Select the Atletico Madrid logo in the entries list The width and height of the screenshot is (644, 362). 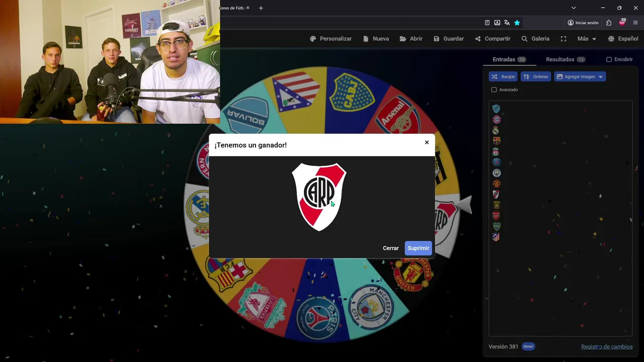(x=496, y=237)
